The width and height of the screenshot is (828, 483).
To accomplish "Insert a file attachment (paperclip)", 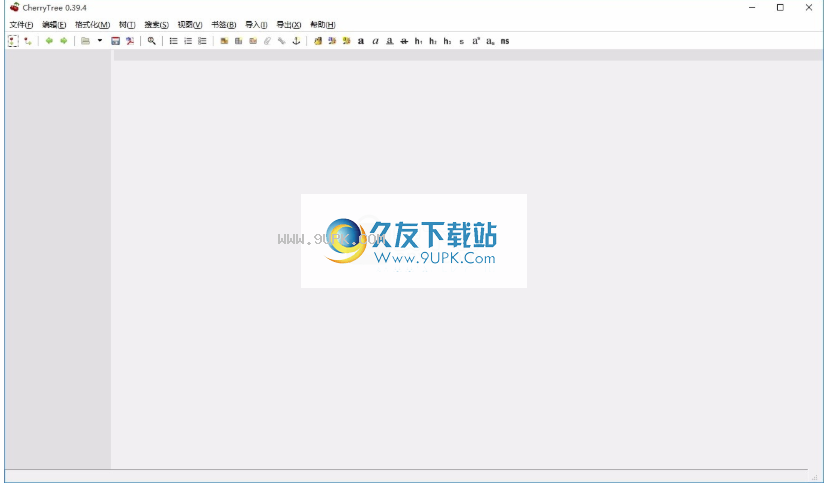I will click(267, 41).
